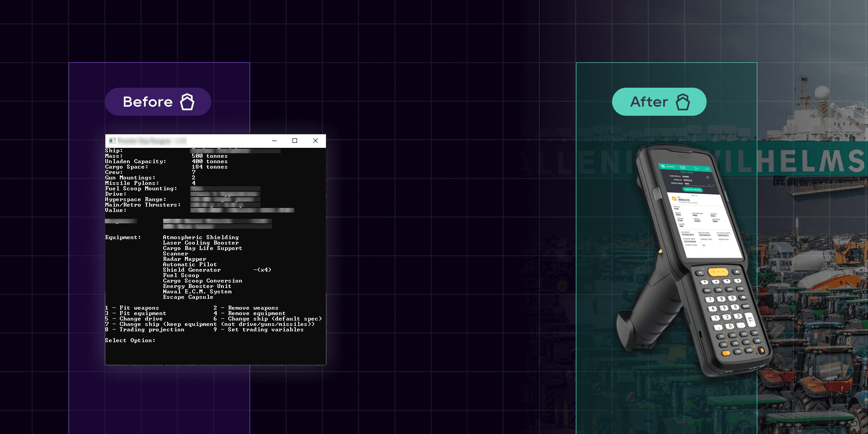Click the 'Hyperspace Range:' label

tap(136, 199)
